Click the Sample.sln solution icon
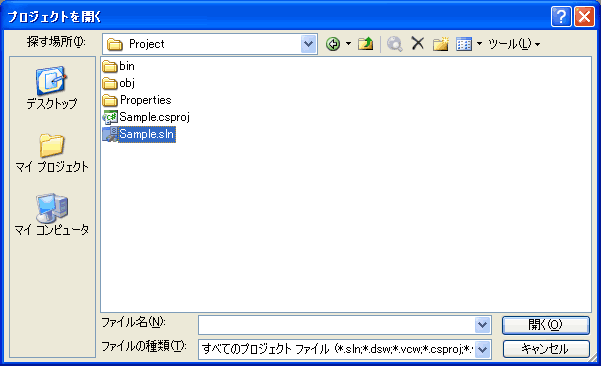 pos(110,134)
